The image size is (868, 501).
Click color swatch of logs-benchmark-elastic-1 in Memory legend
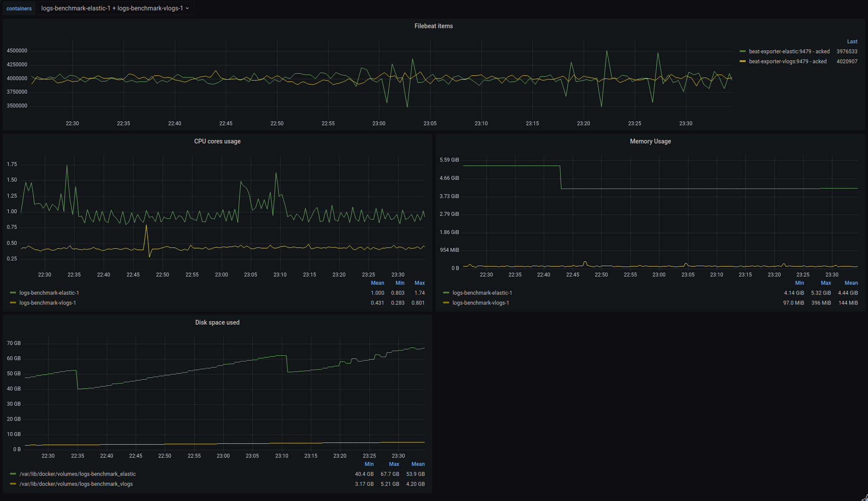[446, 293]
